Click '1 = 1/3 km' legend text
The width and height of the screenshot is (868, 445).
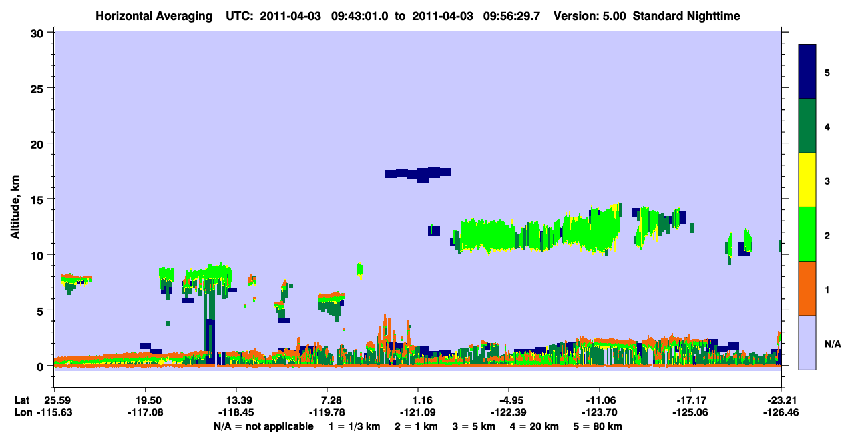coord(354,426)
